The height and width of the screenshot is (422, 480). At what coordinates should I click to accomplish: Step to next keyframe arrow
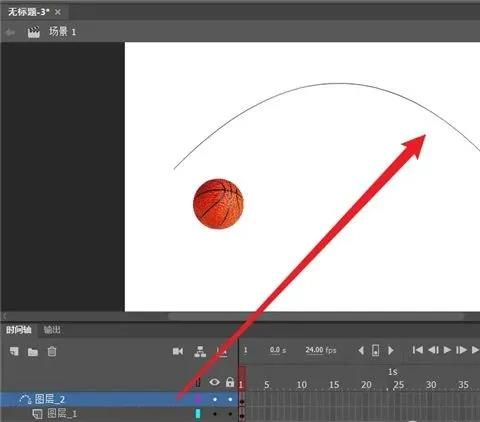click(391, 350)
